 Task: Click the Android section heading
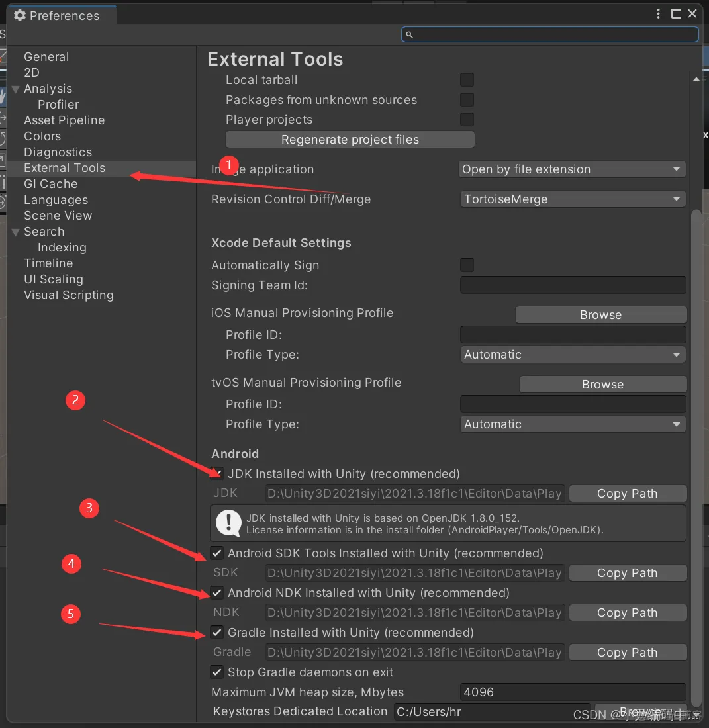click(235, 453)
